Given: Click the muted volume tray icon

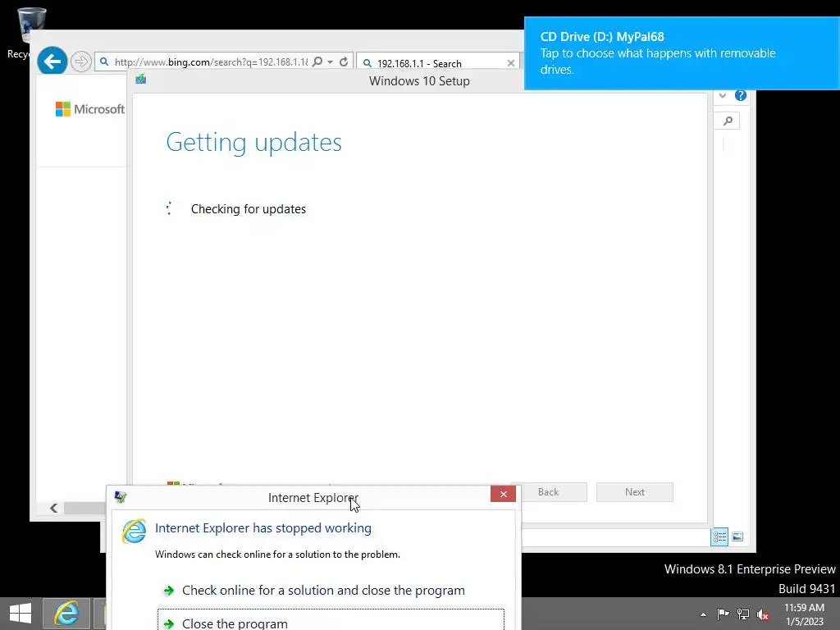Looking at the screenshot, I should click(763, 614).
